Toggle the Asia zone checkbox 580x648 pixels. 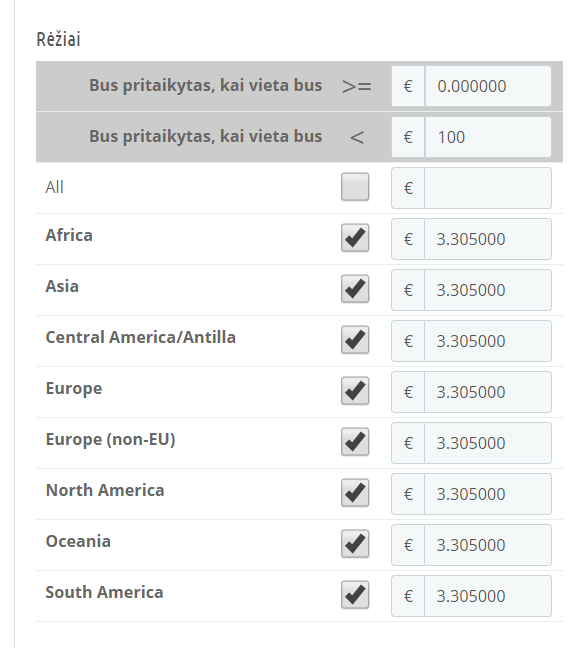coord(355,288)
